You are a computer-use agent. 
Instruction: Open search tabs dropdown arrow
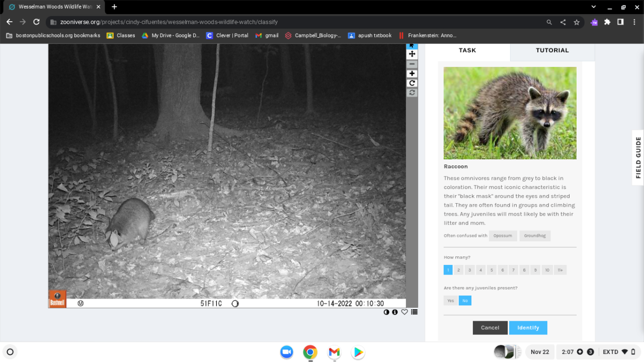click(x=594, y=7)
